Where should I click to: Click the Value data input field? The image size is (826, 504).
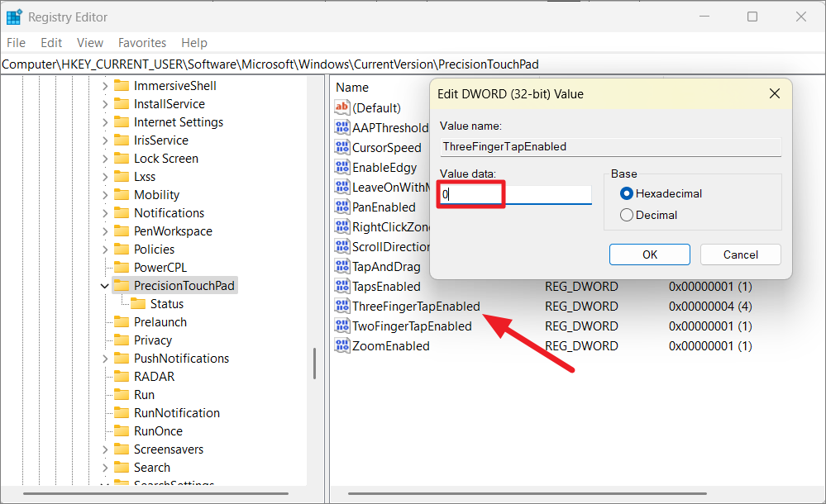coord(515,195)
